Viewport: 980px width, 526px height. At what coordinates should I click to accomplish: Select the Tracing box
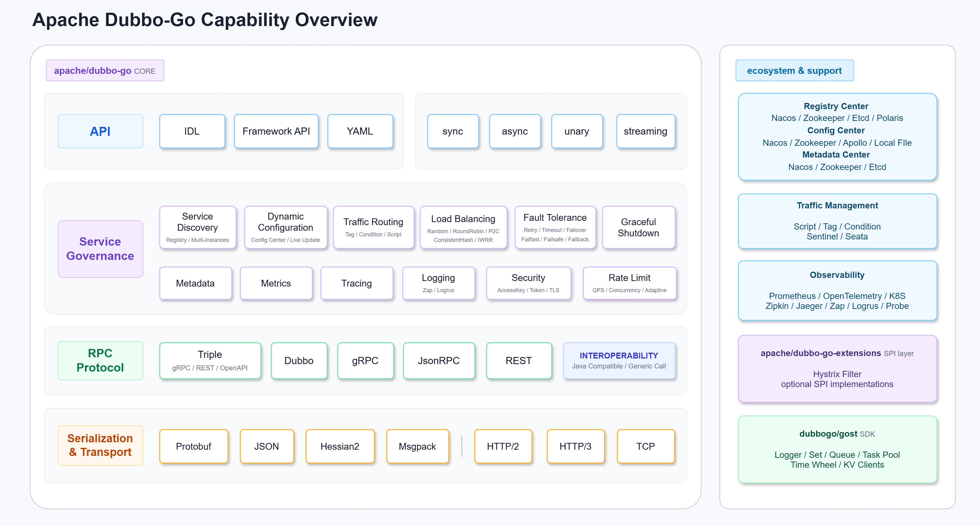[357, 283]
